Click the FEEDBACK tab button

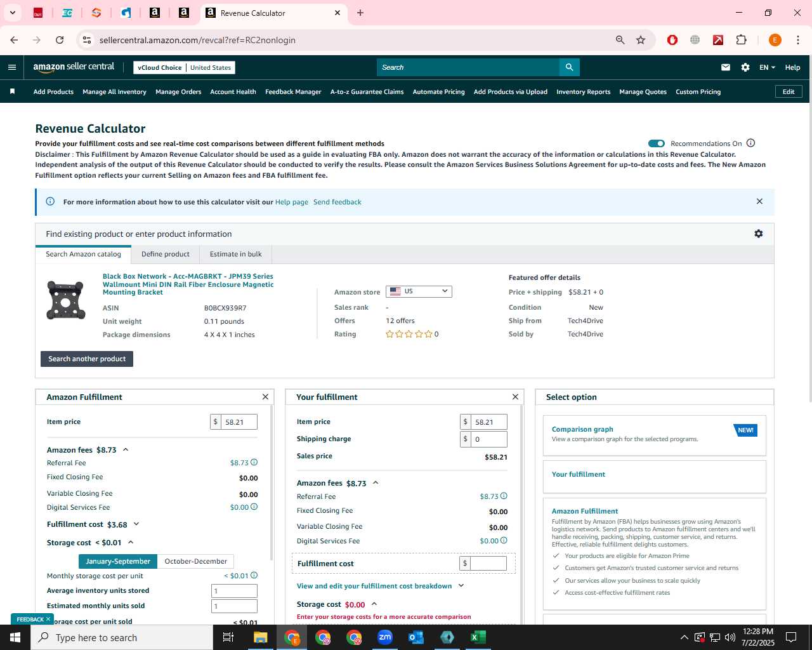point(33,619)
